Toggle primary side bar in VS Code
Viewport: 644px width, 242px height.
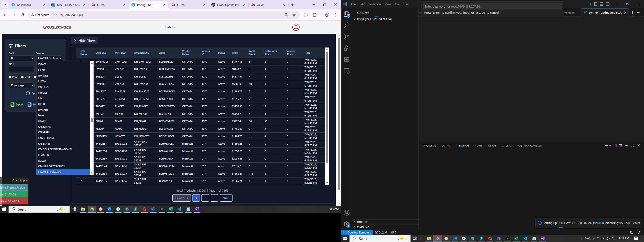click(x=595, y=4)
